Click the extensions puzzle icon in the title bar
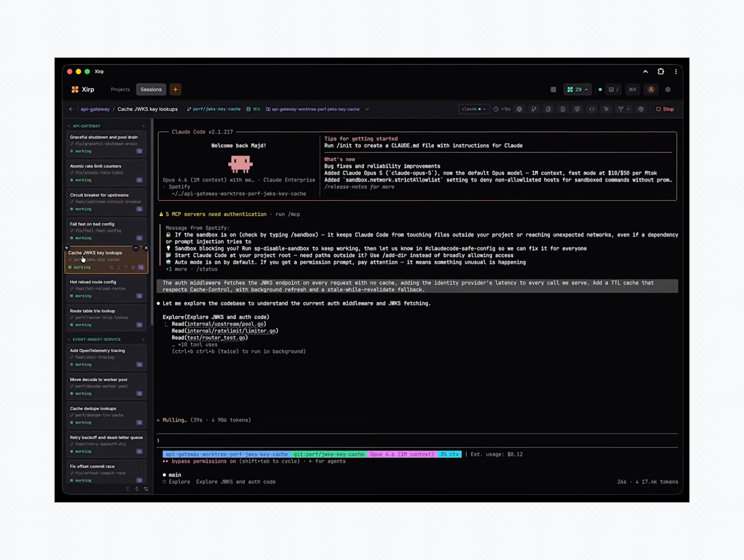Screen dimensions: 744x560 (x=661, y=71)
